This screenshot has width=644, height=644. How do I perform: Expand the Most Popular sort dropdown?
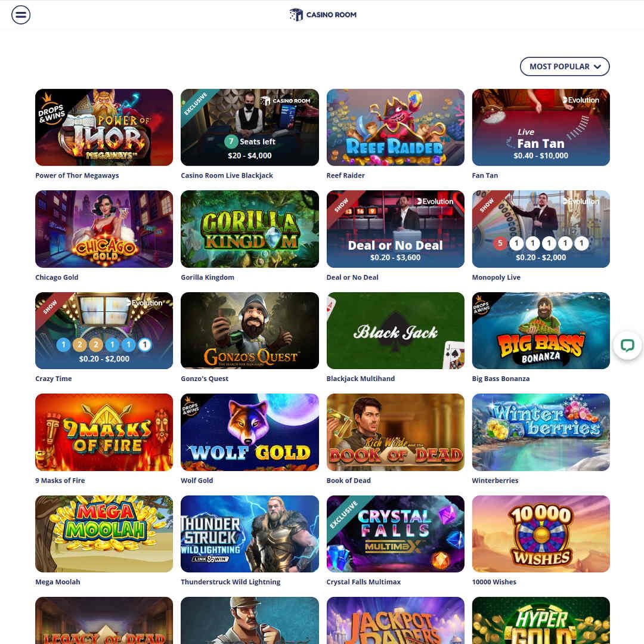[564, 67]
